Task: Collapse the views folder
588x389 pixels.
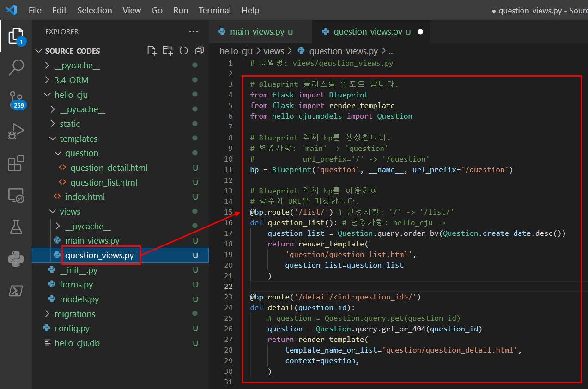Action: tap(52, 211)
